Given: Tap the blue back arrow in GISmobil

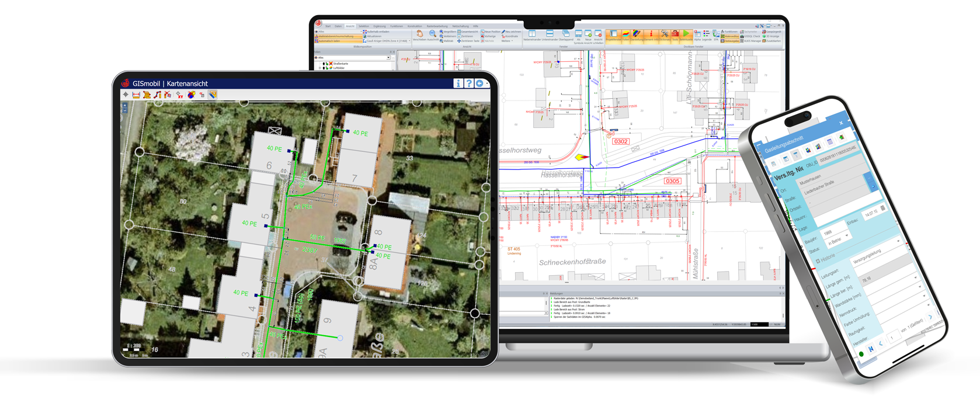Looking at the screenshot, I should tap(479, 84).
